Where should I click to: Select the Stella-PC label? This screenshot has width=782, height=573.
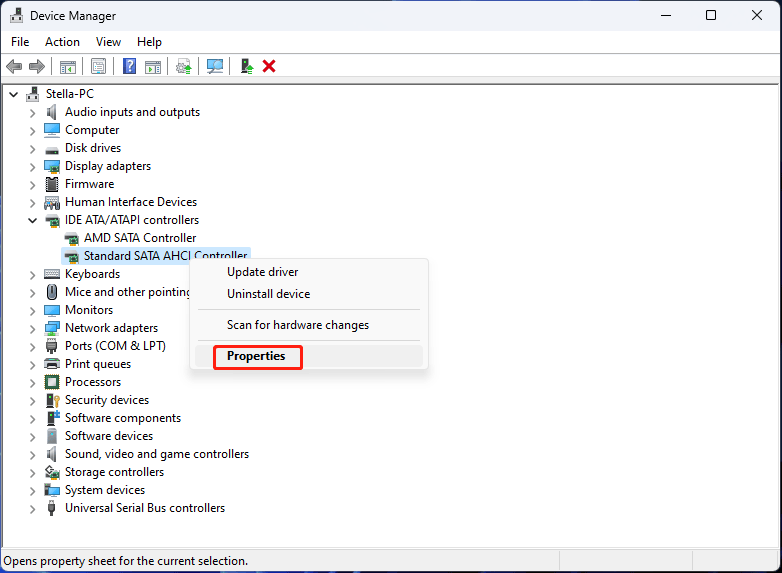(x=69, y=94)
